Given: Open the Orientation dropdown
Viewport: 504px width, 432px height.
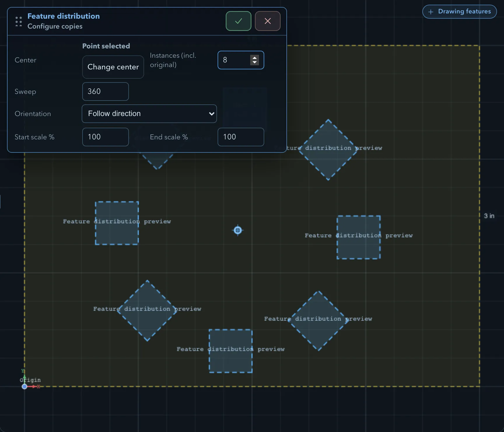Looking at the screenshot, I should [149, 114].
